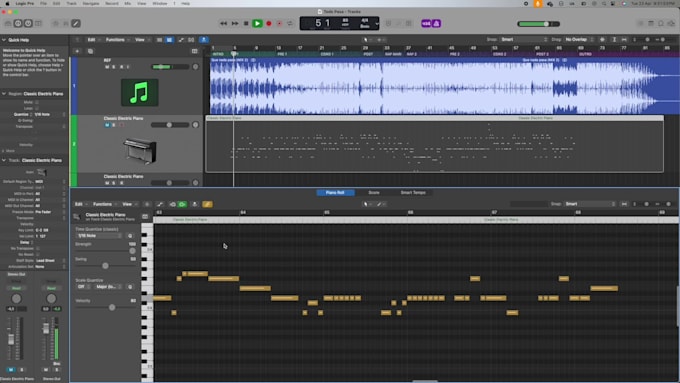Click the INTRO arrangement marker
680x383 pixels.
coord(219,54)
